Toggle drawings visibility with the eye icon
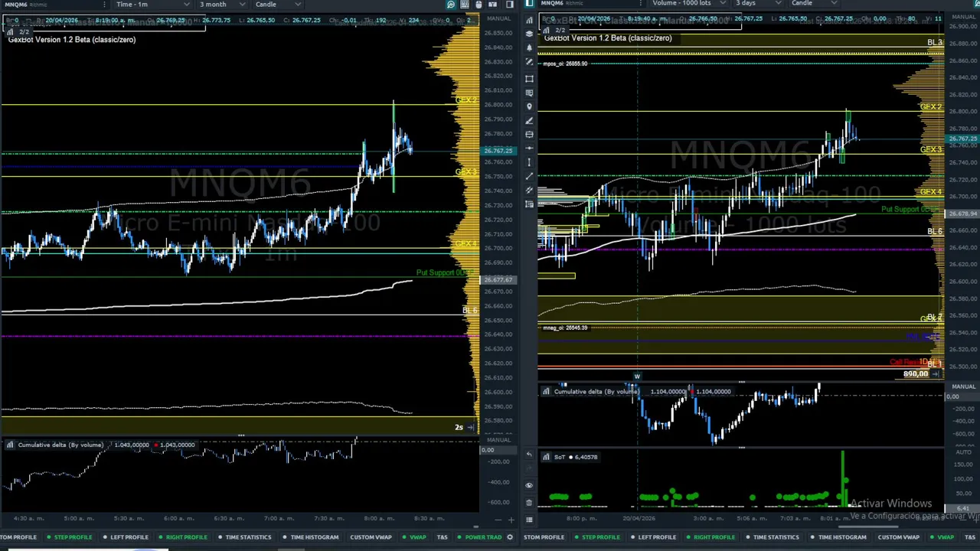This screenshot has height=551, width=980. [529, 485]
